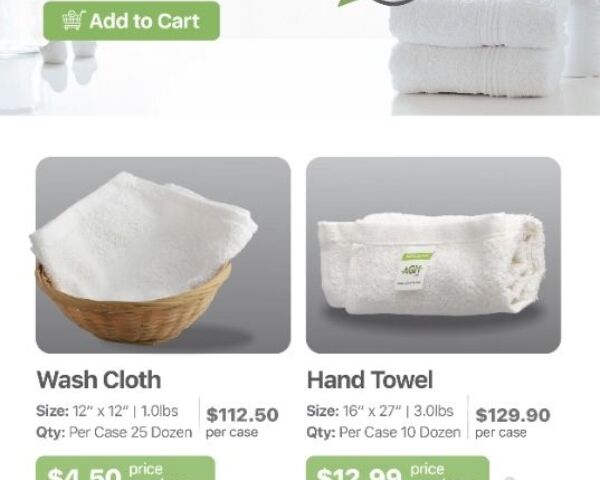This screenshot has height=480, width=600.
Task: Click the small gray dot beside the $12.99 badge
Action: pos(509,478)
